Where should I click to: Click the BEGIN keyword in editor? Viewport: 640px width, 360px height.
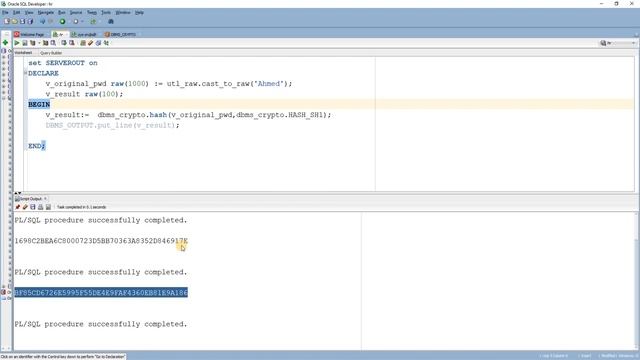(39, 104)
